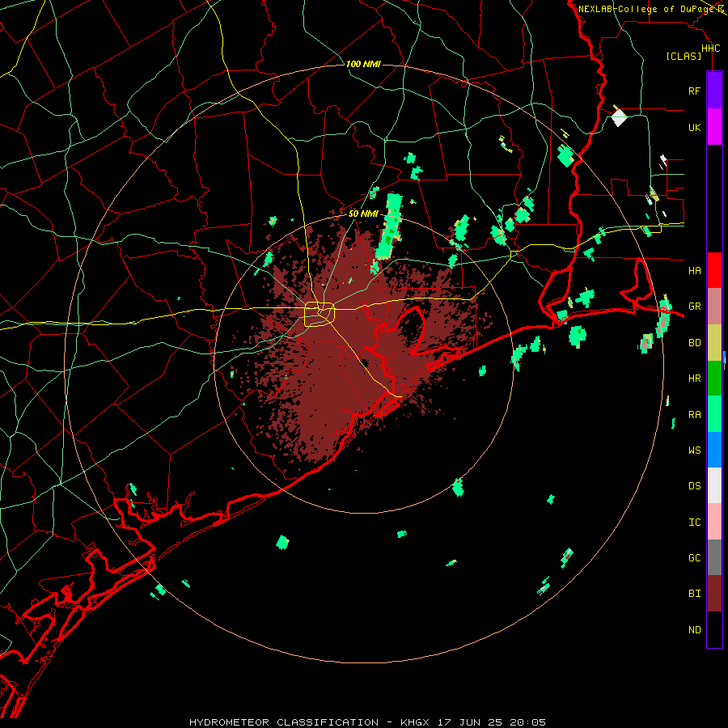Click the "RA" legend label
The width and height of the screenshot is (728, 728).
coord(694,415)
